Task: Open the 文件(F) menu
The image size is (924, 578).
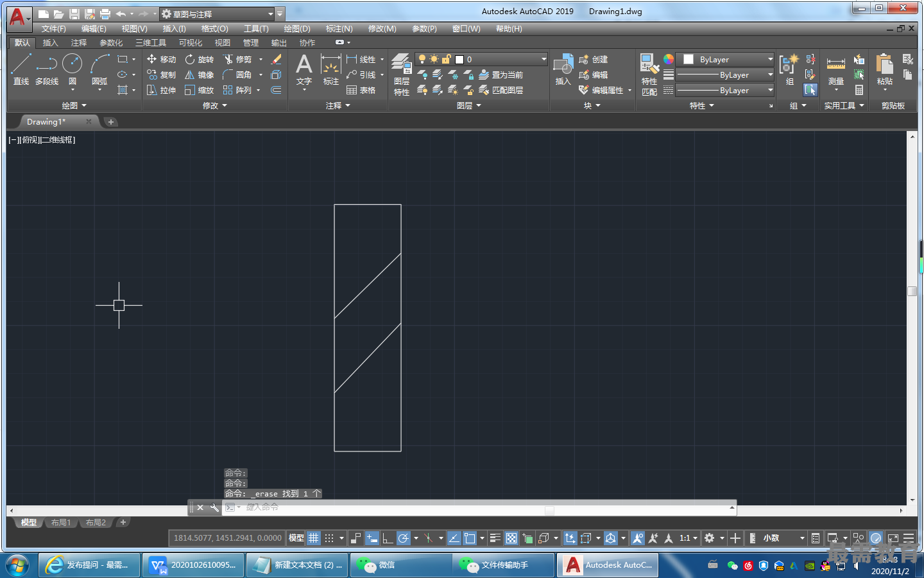Action: 54,29
